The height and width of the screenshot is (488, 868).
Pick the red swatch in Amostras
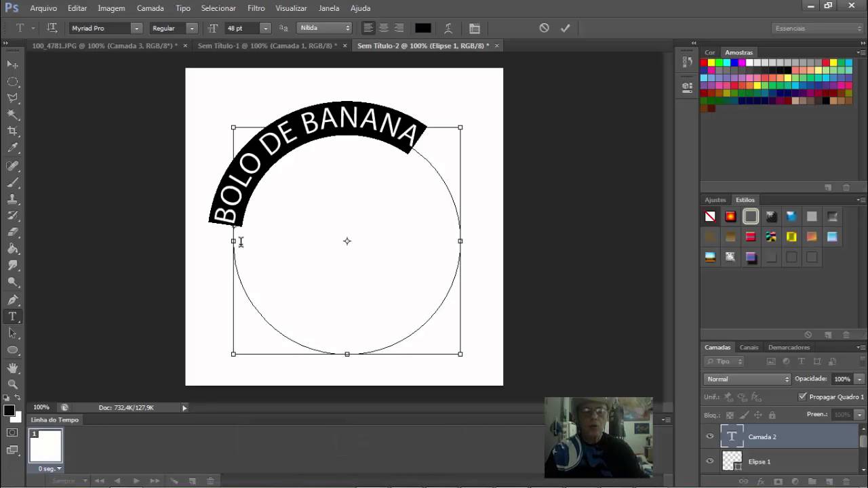pos(704,63)
